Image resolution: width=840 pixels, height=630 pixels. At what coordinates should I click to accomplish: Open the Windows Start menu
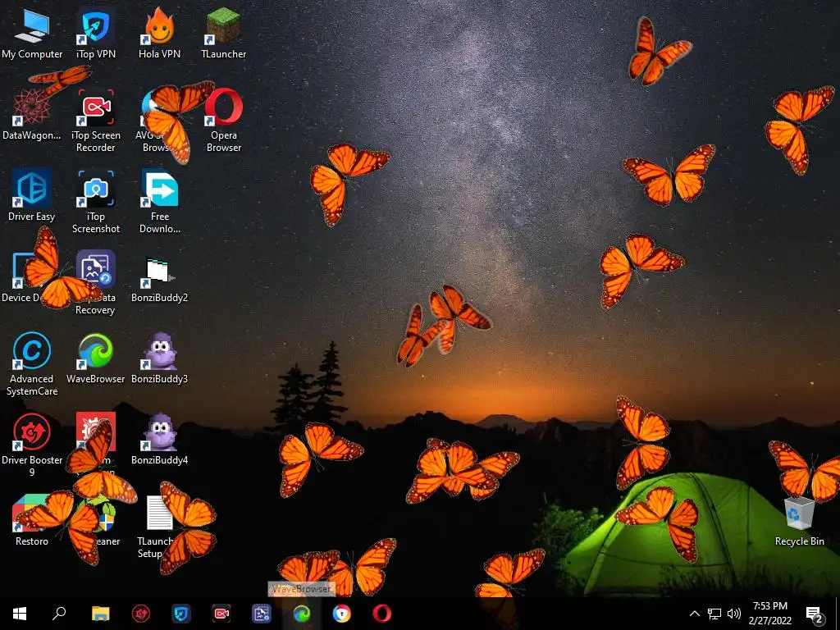click(20, 614)
